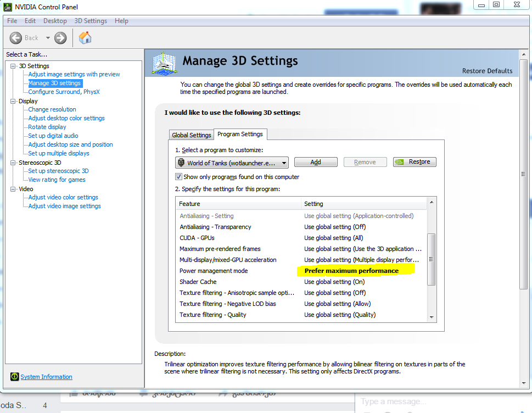Viewport: 532px width, 413px height.
Task: Click the Home icon in toolbar
Action: (85, 38)
